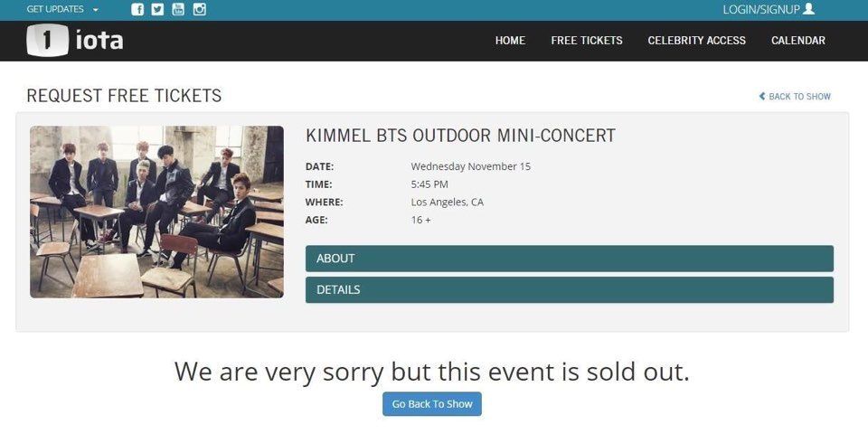
Task: Open the Celebrity Access menu item
Action: (x=696, y=41)
